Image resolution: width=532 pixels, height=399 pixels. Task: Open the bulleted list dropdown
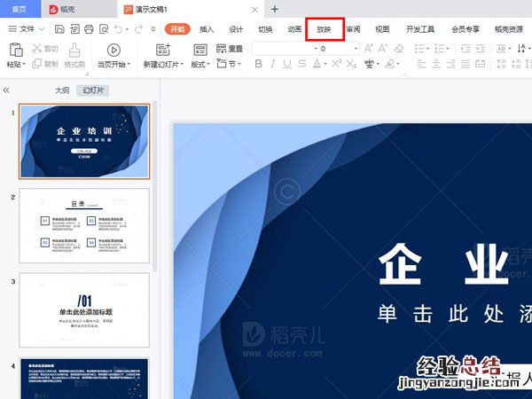428,49
